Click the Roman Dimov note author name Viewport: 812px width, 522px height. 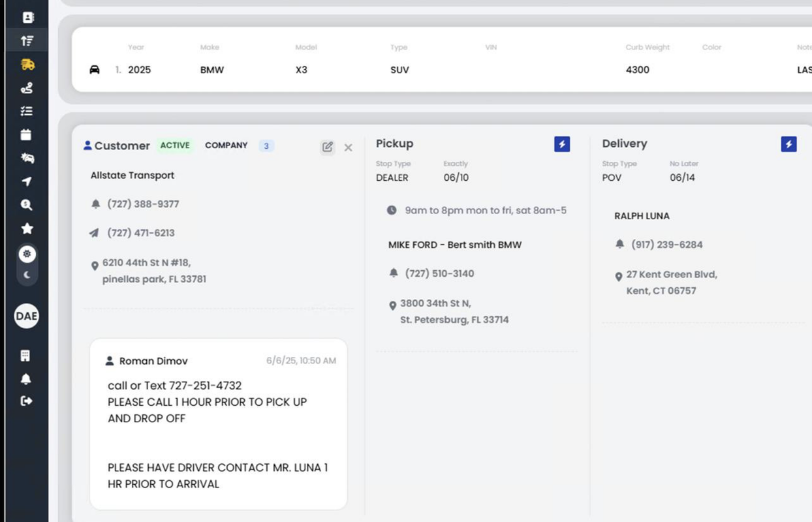click(x=153, y=361)
